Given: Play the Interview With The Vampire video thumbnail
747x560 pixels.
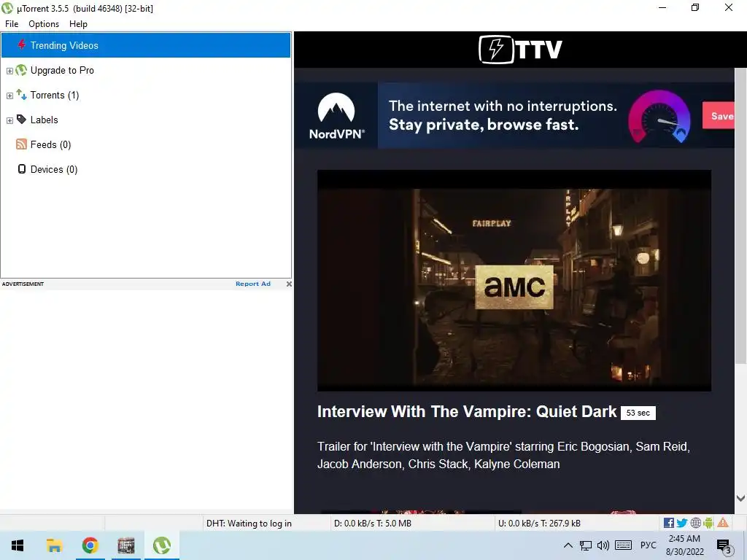Looking at the screenshot, I should point(514,281).
